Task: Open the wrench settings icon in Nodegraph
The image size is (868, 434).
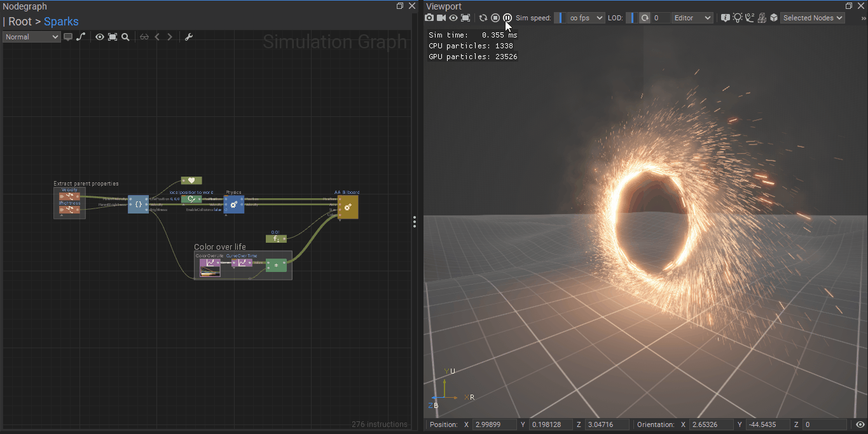Action: pyautogui.click(x=188, y=37)
